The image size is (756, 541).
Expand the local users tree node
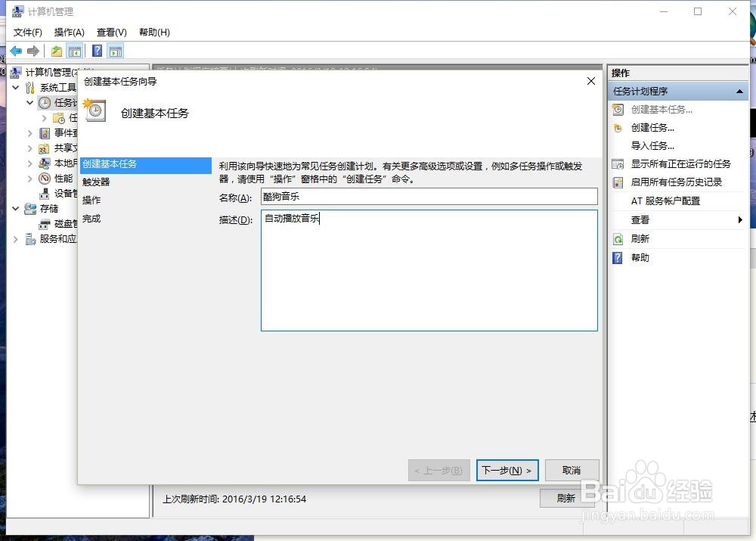30,163
